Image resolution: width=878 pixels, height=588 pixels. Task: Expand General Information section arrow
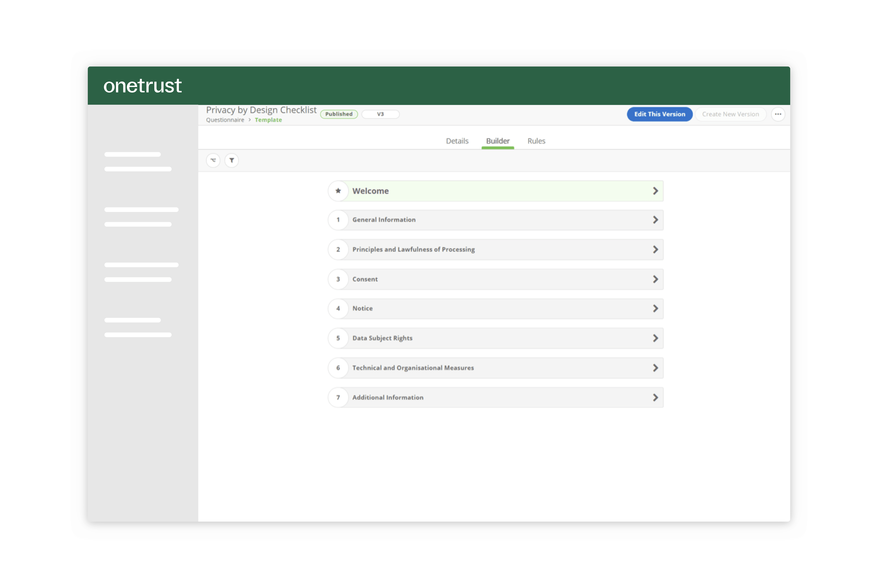coord(655,220)
